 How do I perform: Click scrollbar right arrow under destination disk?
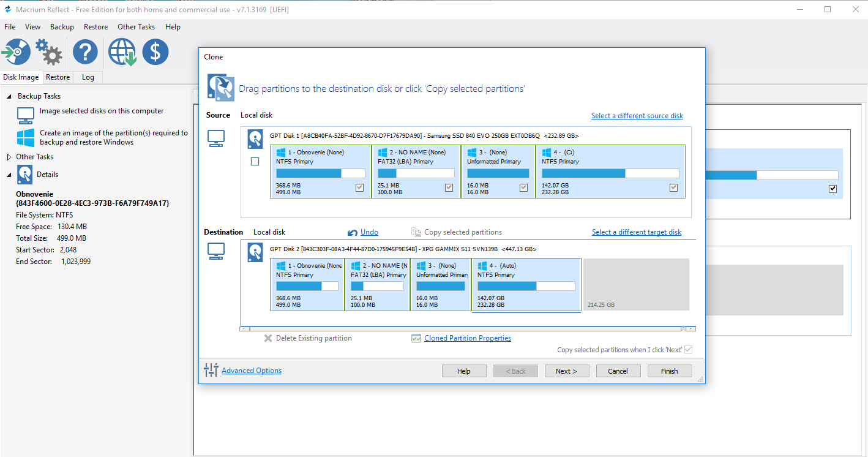(x=690, y=329)
